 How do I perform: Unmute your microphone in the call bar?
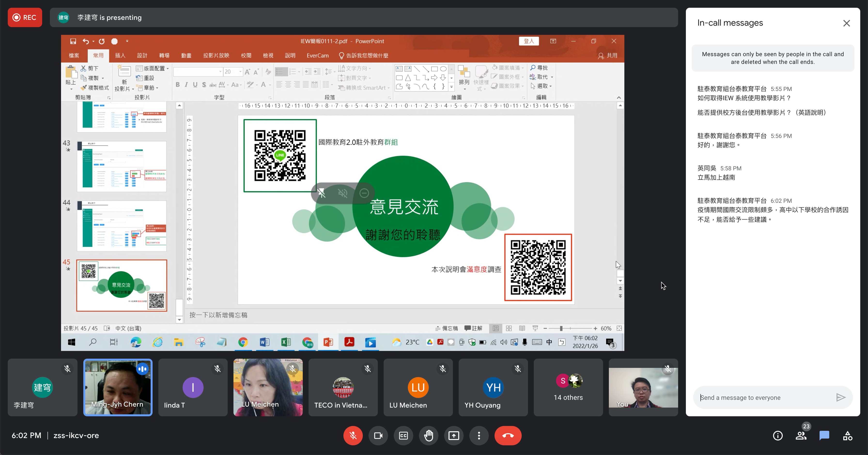[x=353, y=435]
